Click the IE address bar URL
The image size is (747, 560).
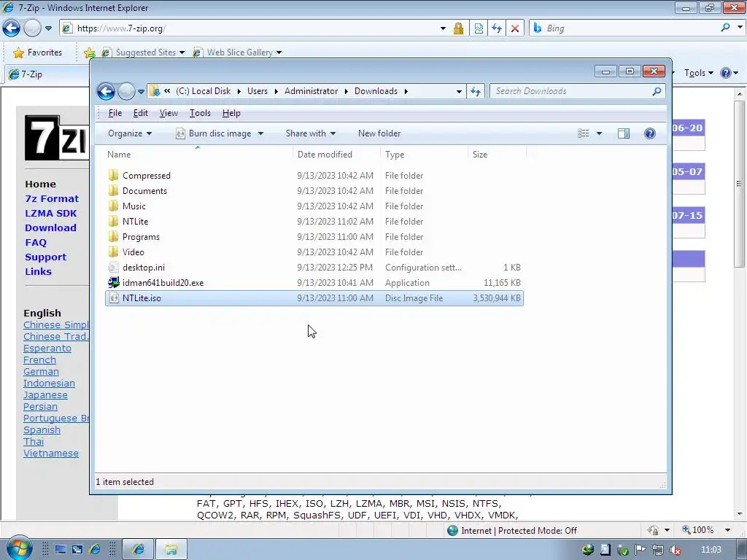[x=122, y=28]
